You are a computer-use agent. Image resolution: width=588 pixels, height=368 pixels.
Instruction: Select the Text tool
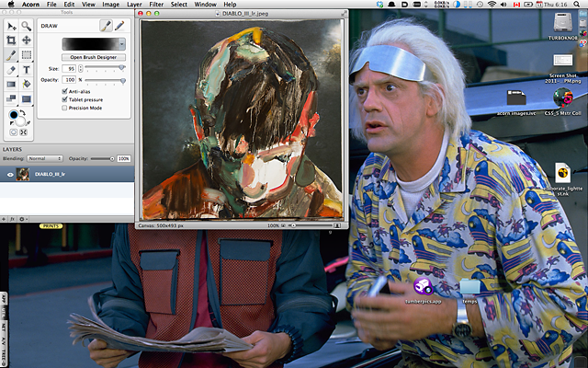click(x=27, y=70)
